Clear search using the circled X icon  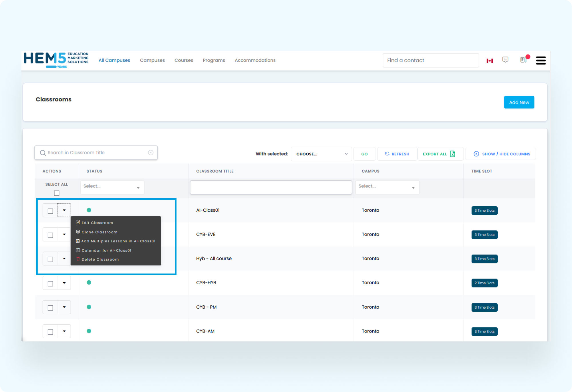tap(151, 153)
